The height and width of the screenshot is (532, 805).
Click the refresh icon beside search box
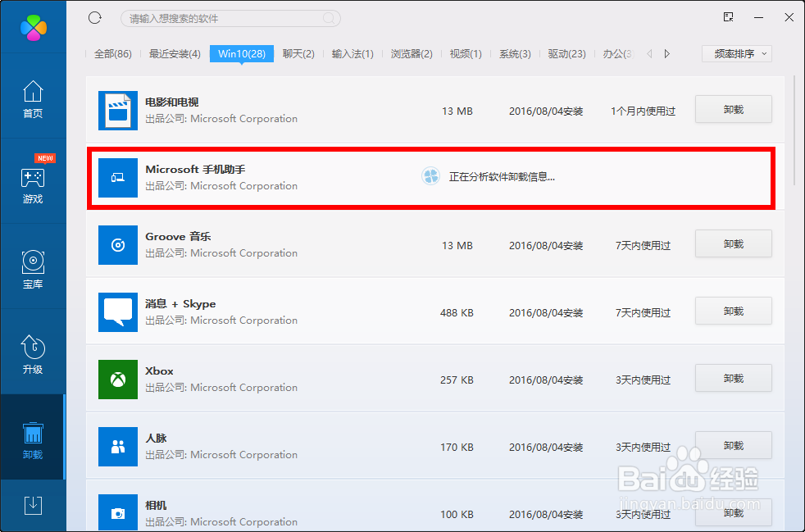point(95,18)
